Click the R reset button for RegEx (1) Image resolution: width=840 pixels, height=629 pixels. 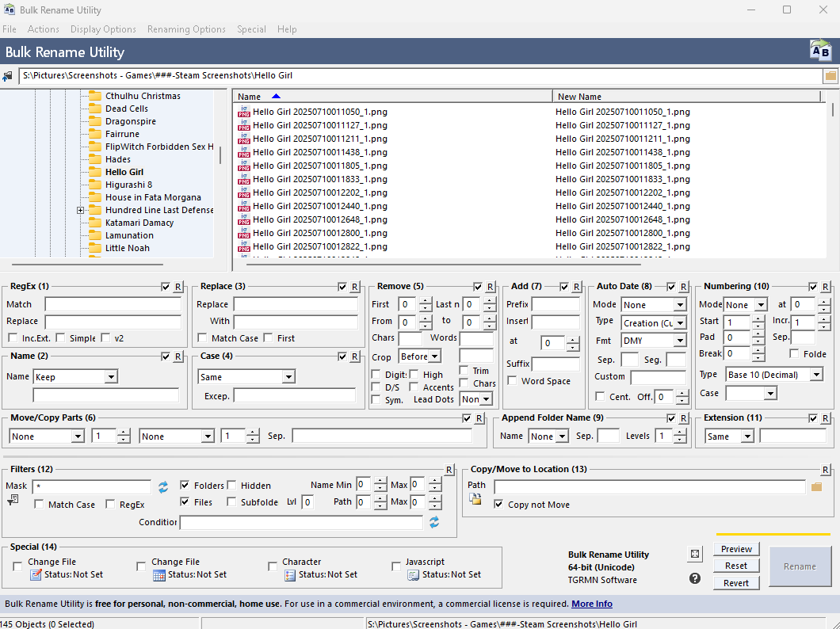click(178, 287)
